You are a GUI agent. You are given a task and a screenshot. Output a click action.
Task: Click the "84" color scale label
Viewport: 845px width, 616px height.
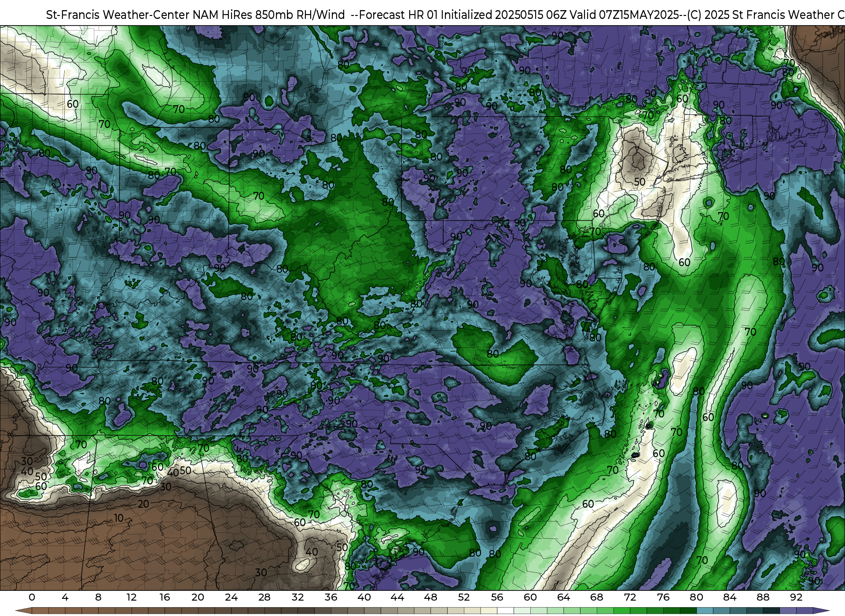pyautogui.click(x=730, y=597)
